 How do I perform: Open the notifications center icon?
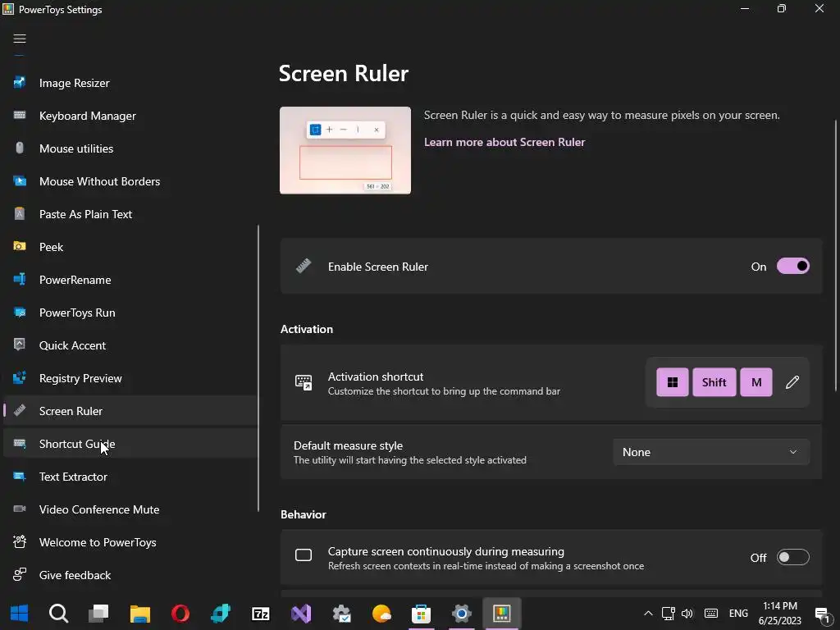(x=822, y=614)
